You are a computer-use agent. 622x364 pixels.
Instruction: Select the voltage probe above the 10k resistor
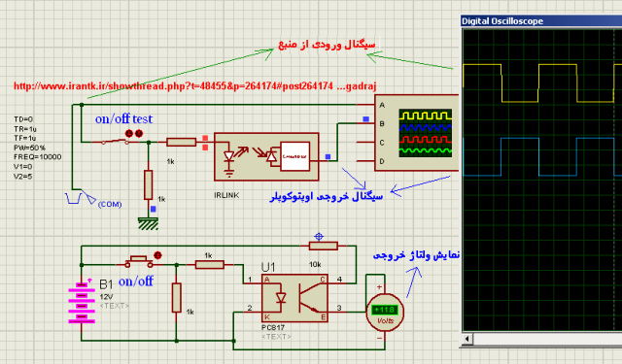(x=319, y=237)
